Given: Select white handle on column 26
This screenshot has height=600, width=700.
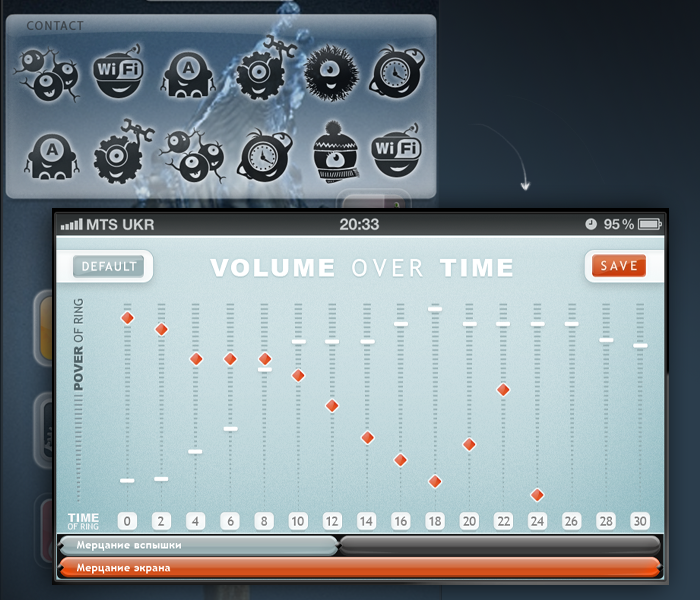Looking at the screenshot, I should (x=571, y=324).
